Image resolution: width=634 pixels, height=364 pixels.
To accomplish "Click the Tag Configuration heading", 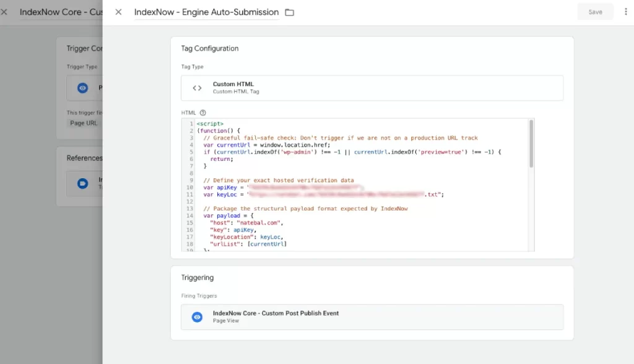I will click(x=209, y=48).
